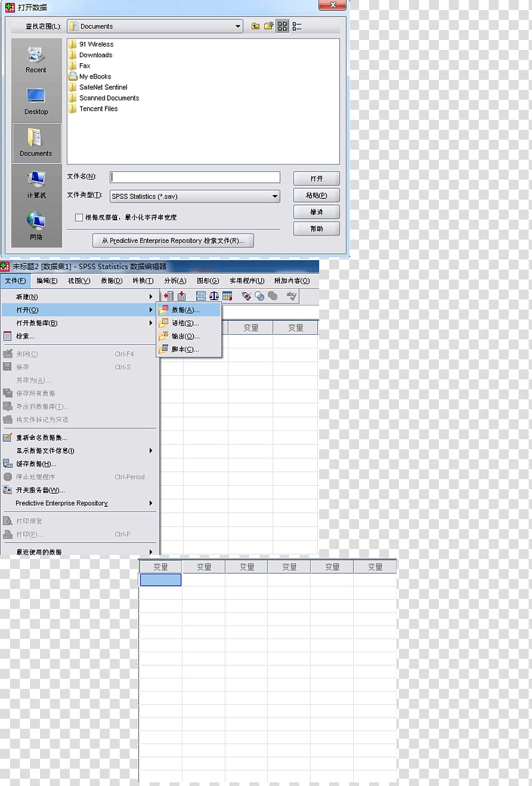This screenshot has width=532, height=786.
Task: Click the Insert Cases toolbar icon
Action: pyautogui.click(x=169, y=296)
